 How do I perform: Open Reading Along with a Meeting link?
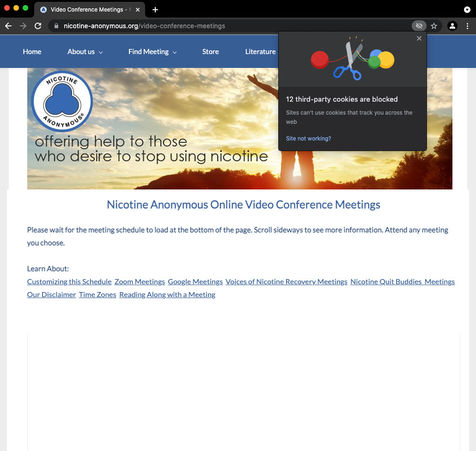167,295
